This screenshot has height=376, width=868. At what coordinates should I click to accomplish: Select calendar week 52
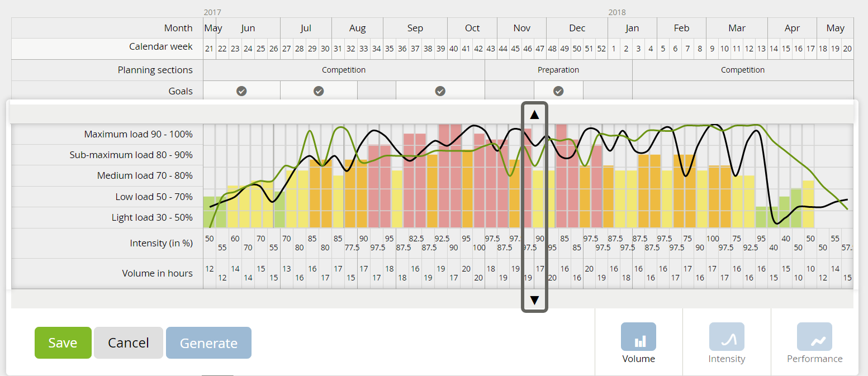[x=601, y=49]
